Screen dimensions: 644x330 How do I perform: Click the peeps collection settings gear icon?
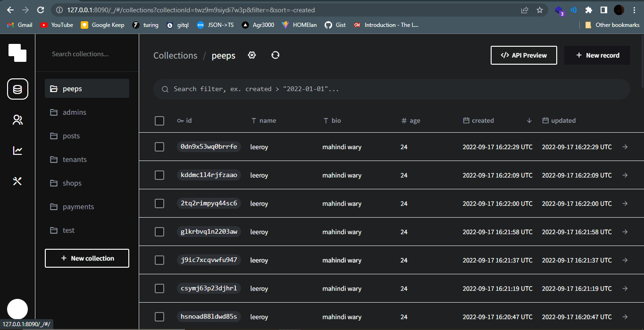[x=252, y=55]
